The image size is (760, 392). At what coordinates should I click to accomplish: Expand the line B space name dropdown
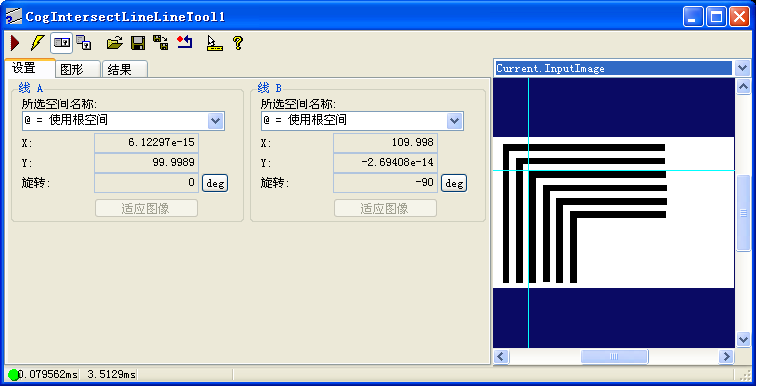(x=454, y=121)
